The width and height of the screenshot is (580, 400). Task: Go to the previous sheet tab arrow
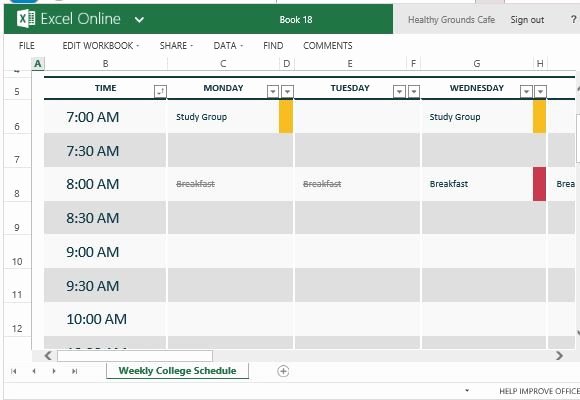(x=34, y=371)
